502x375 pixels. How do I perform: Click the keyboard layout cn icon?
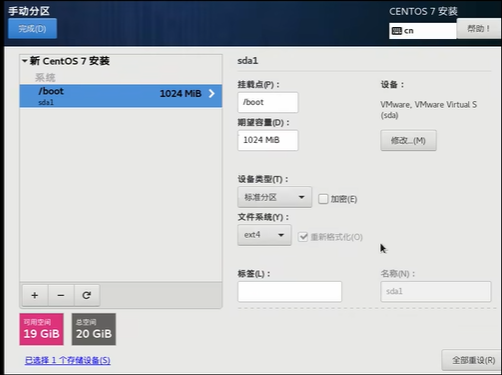point(397,31)
